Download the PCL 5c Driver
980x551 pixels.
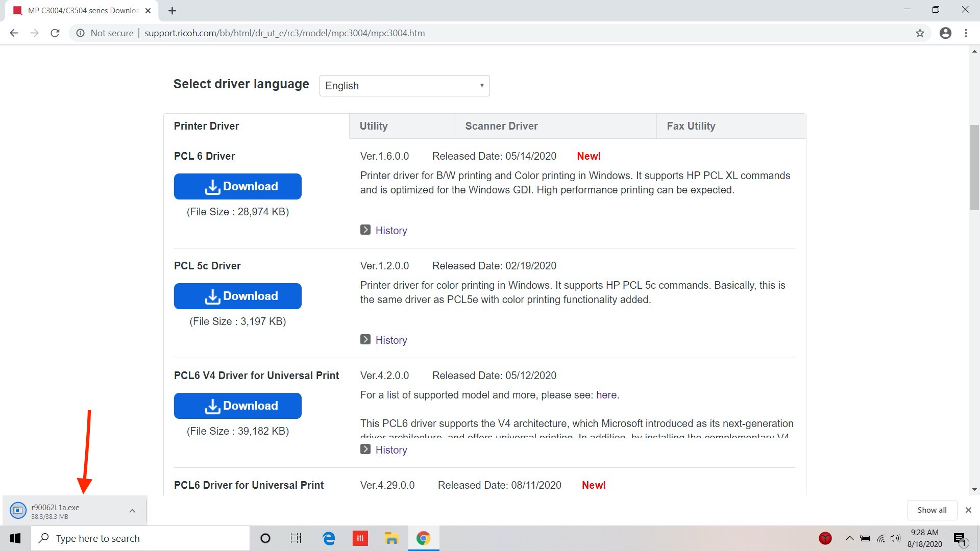(x=237, y=296)
